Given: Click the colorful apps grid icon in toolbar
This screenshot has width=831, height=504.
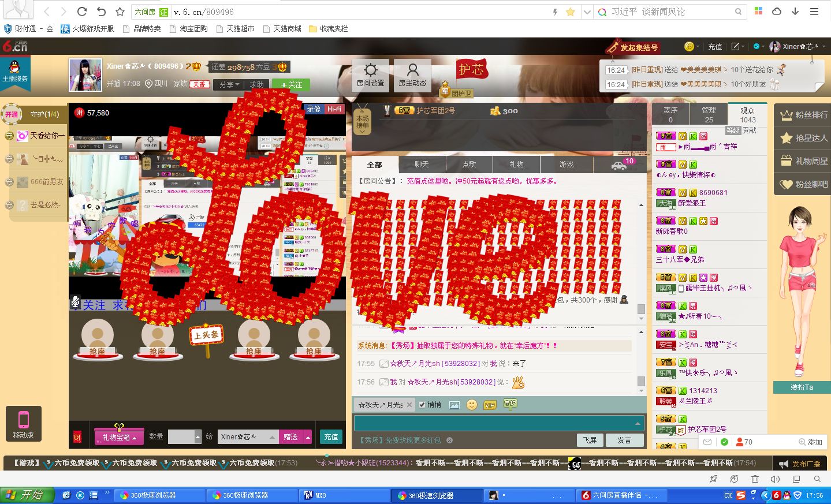Looking at the screenshot, I should (759, 11).
